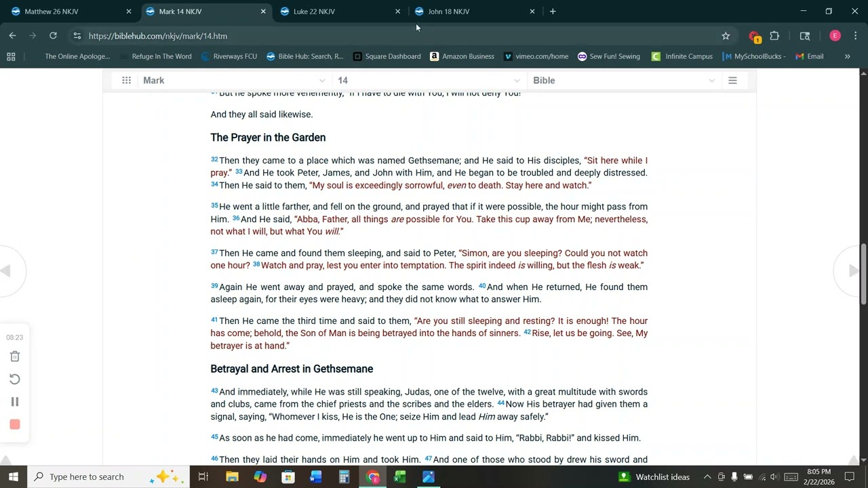Click Betrayal and Arrest in Gethsemane heading
The width and height of the screenshot is (868, 488).
(x=292, y=369)
